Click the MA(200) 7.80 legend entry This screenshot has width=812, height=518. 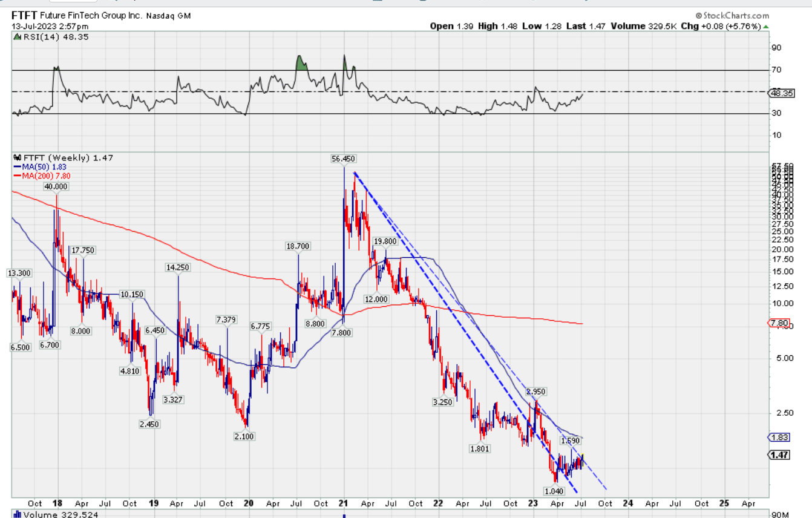pos(41,175)
